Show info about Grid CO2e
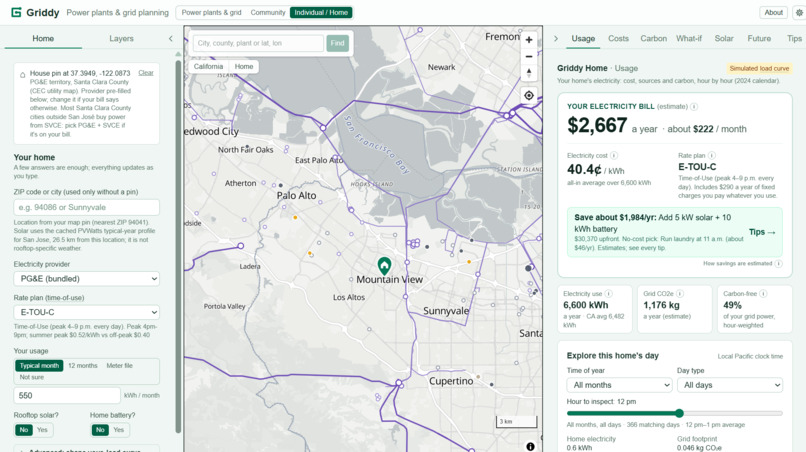Screen dimensions: 806x452 pyautogui.click(x=680, y=294)
